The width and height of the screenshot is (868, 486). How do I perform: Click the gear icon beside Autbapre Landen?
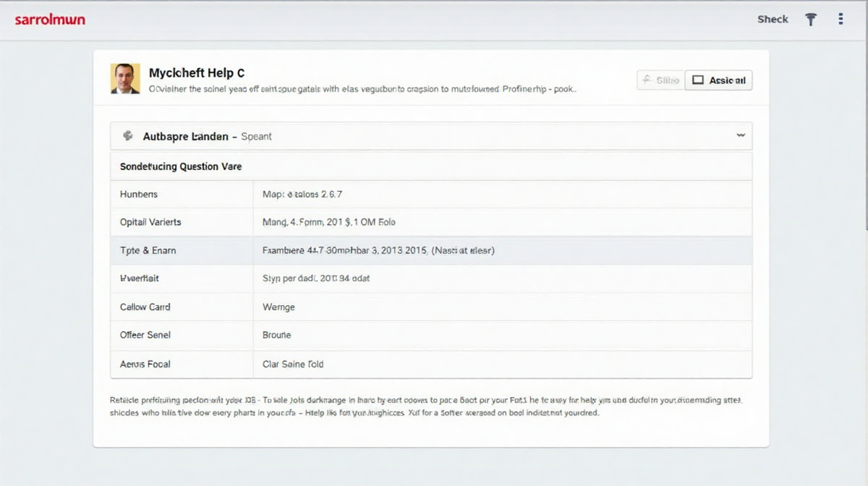[x=128, y=136]
